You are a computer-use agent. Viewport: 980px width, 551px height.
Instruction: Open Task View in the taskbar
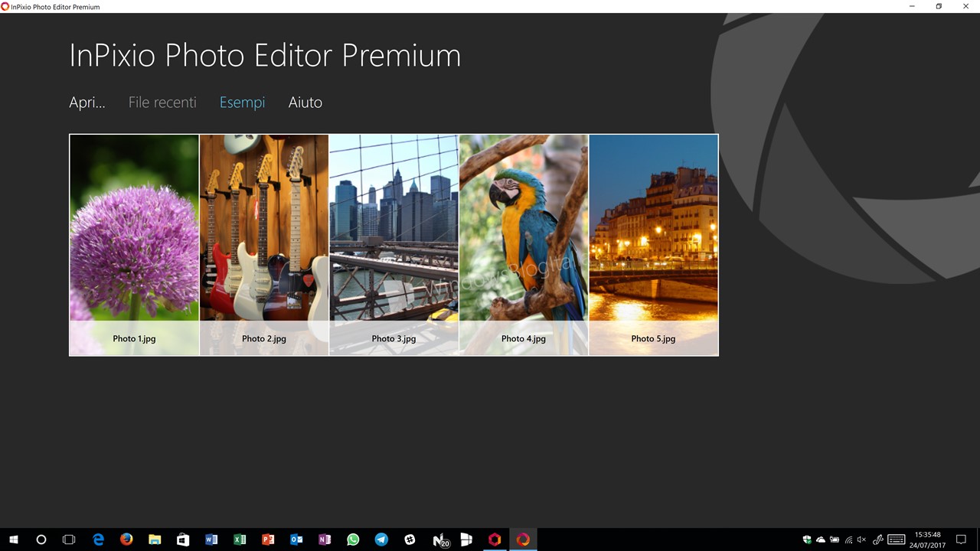(x=69, y=540)
